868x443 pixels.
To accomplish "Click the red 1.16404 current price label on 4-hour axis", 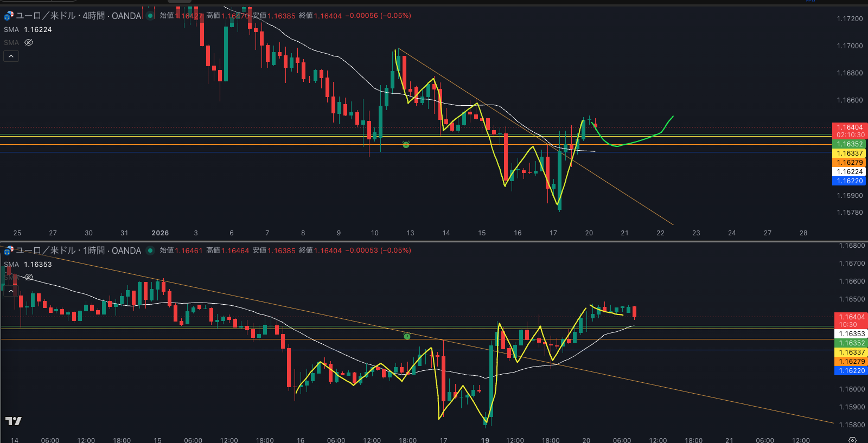I will click(850, 127).
